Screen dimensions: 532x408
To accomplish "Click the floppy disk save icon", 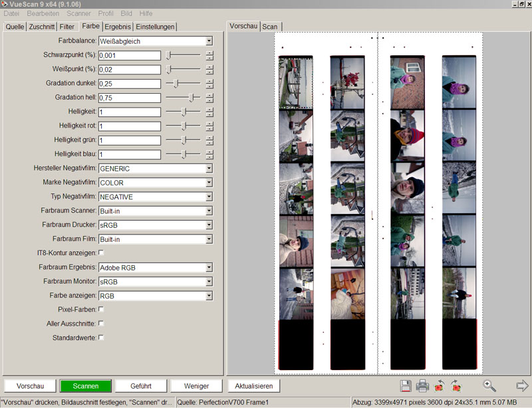I will [406, 385].
